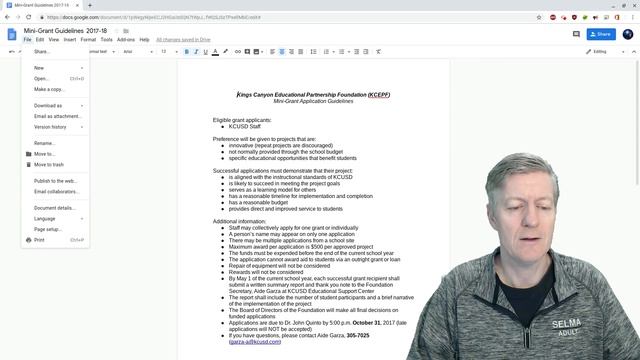Select justify alignment
The width and height of the screenshot is (640, 360).
point(300,52)
